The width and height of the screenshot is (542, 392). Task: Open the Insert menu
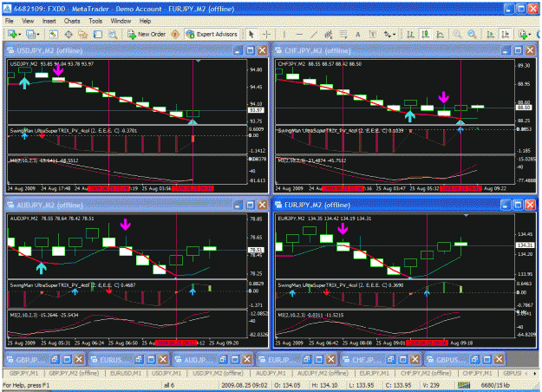(49, 21)
